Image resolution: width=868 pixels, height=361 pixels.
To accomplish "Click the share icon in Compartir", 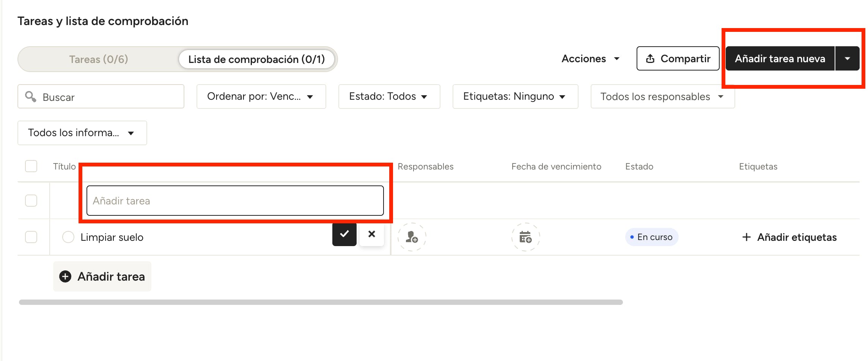I will click(x=650, y=58).
